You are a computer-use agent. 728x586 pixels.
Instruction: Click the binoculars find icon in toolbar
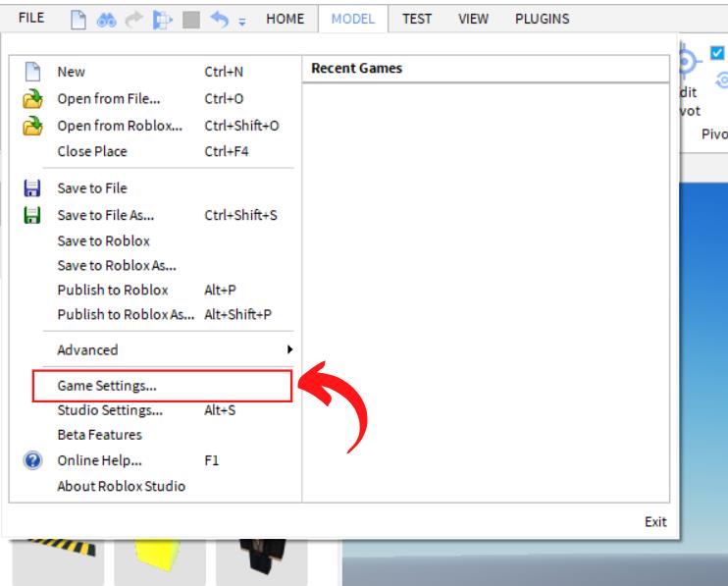106,20
